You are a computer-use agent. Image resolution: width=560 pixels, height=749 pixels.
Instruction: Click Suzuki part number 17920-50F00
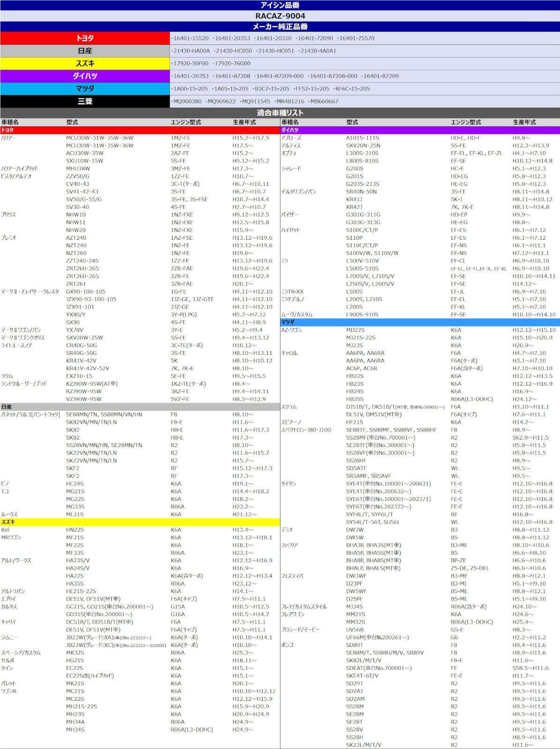pyautogui.click(x=191, y=64)
